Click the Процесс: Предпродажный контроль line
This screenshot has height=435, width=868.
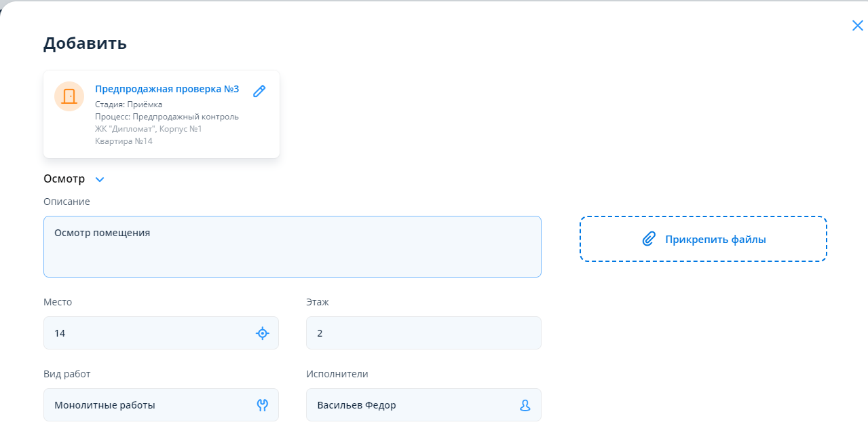[166, 117]
